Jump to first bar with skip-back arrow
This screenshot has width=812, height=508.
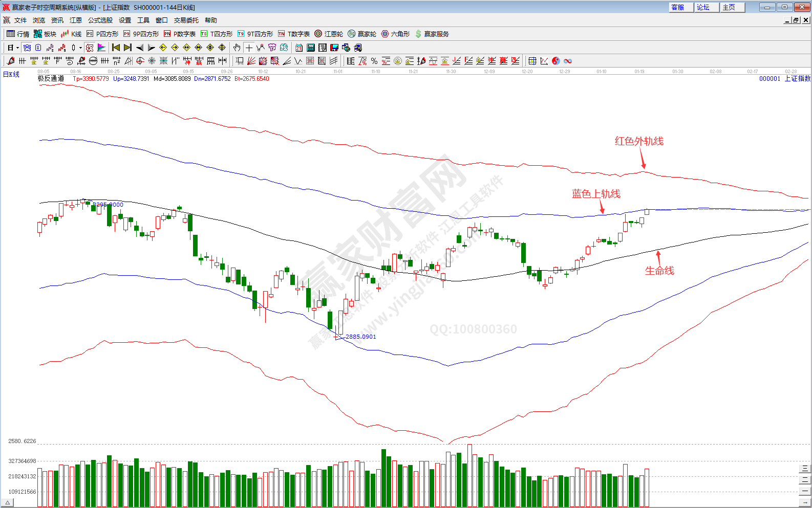(116, 48)
